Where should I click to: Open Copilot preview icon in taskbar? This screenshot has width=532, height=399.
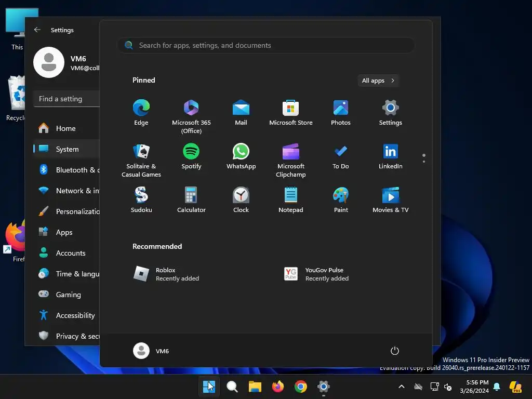516,387
